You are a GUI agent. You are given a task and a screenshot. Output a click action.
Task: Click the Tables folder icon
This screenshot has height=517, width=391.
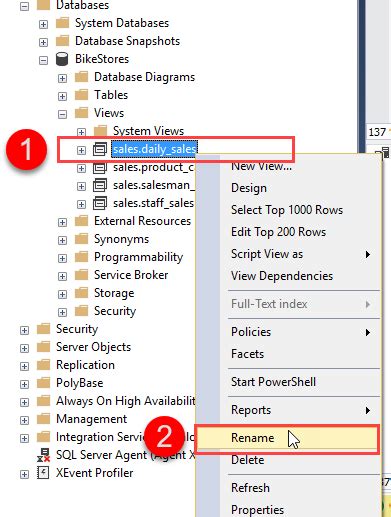pos(81,95)
